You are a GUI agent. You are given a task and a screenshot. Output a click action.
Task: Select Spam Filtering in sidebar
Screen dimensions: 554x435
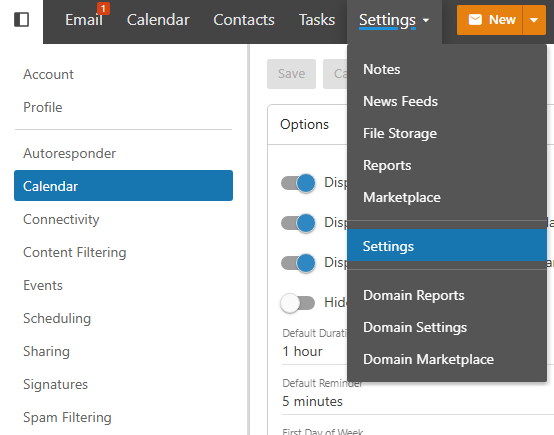coord(123,417)
